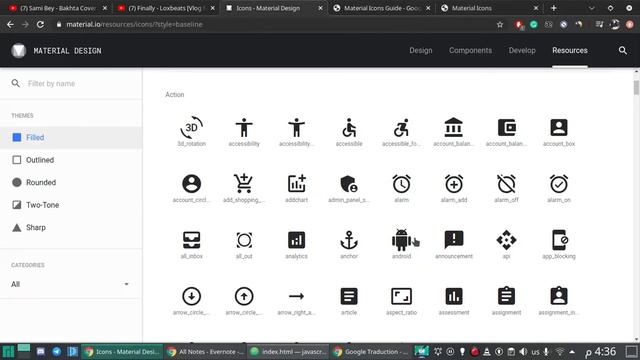
Task: Select the assignment_ind icon
Action: [x=559, y=296]
